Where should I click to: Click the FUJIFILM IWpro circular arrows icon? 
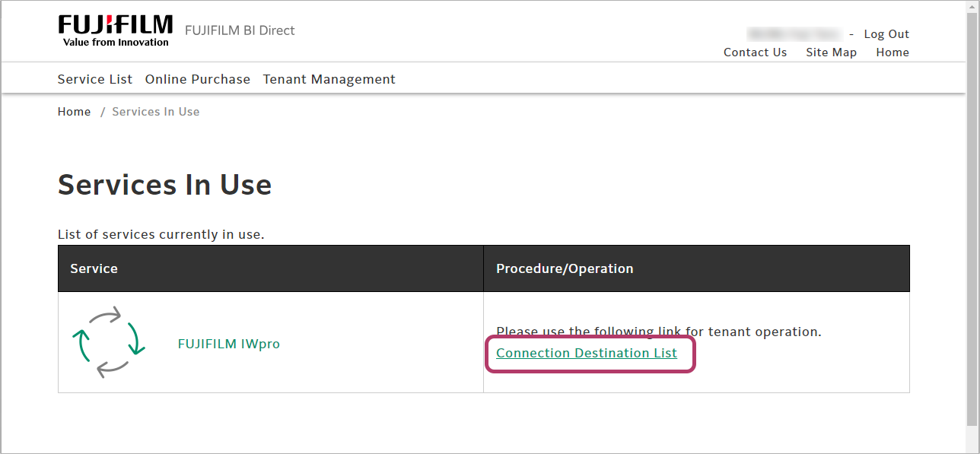click(108, 343)
